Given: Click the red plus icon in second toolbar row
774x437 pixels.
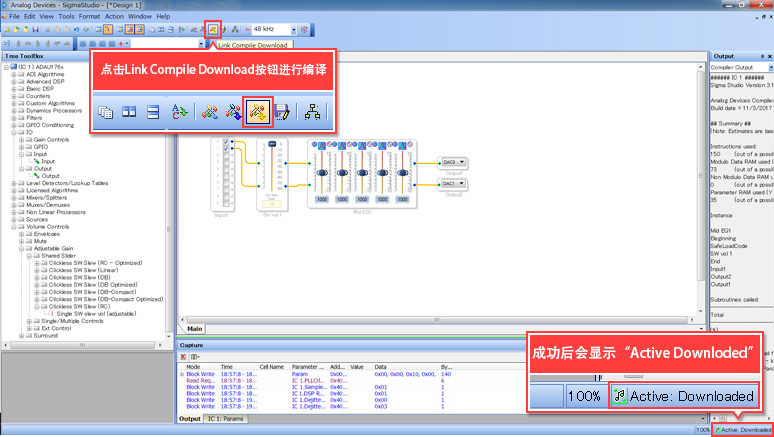Looking at the screenshot, I should pyautogui.click(x=120, y=43).
